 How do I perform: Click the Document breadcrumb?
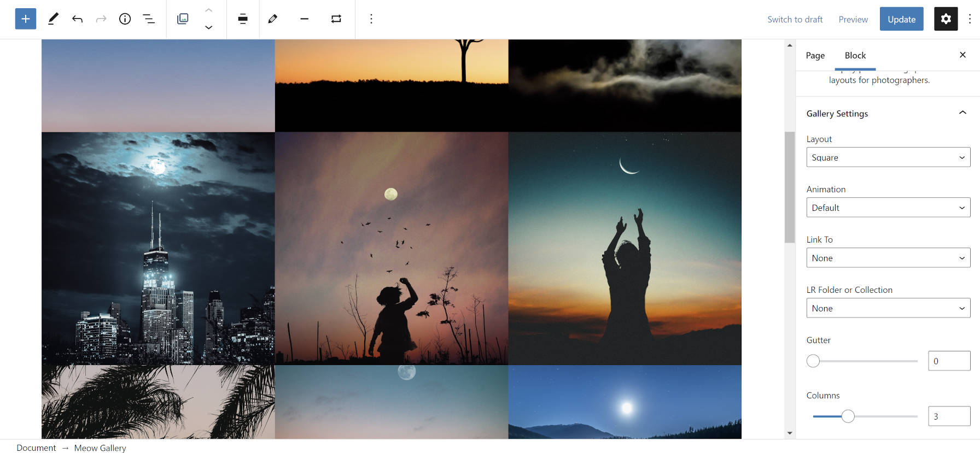point(36,448)
